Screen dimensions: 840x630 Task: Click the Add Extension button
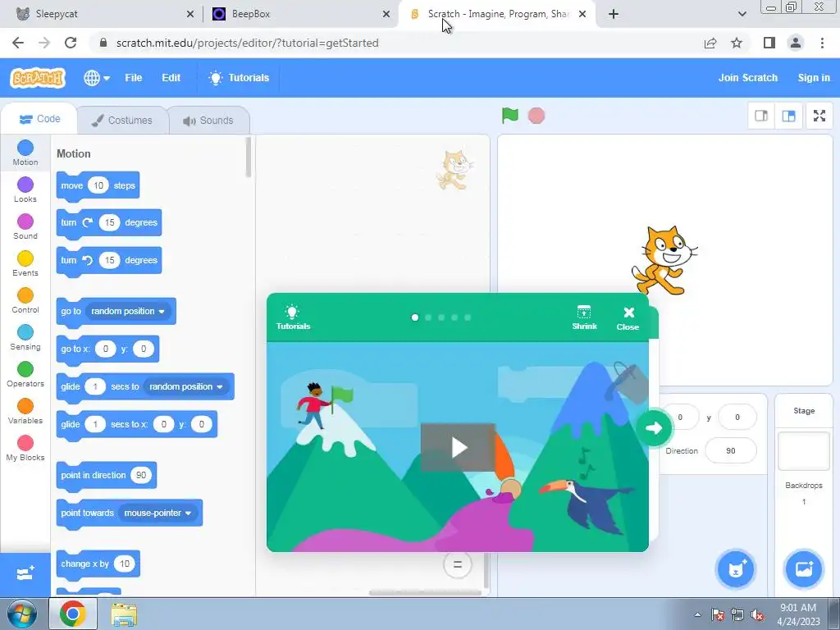pyautogui.click(x=25, y=574)
